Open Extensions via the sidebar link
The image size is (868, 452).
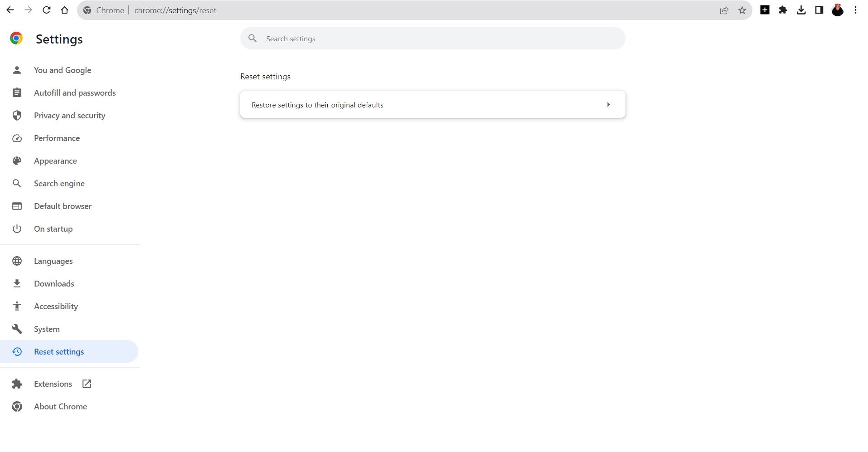tap(53, 384)
